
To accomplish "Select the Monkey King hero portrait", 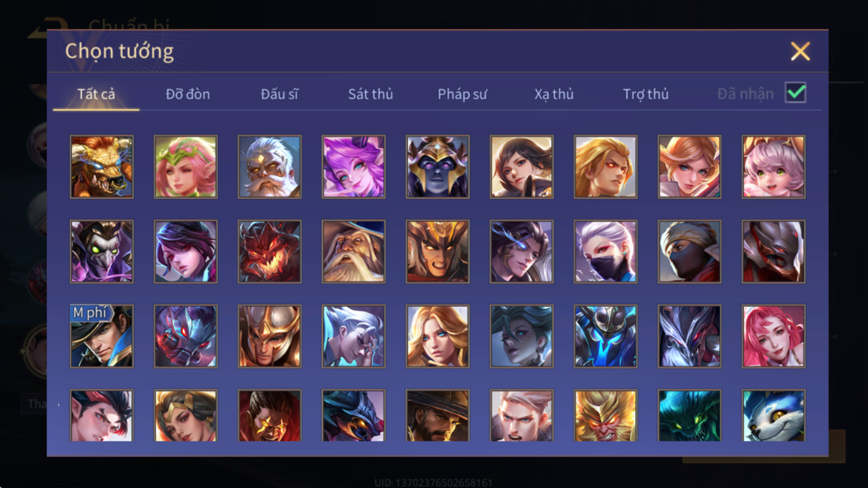I will (x=606, y=416).
